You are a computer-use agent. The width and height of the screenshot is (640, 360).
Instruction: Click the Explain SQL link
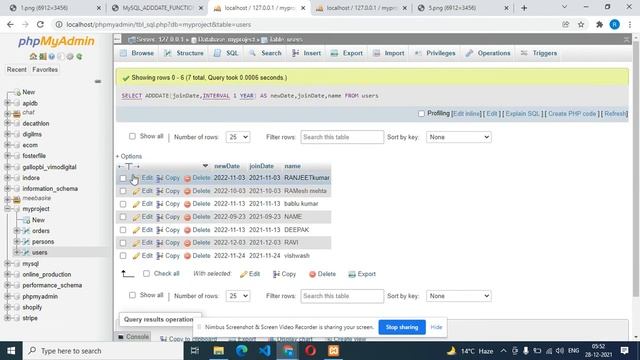point(523,113)
